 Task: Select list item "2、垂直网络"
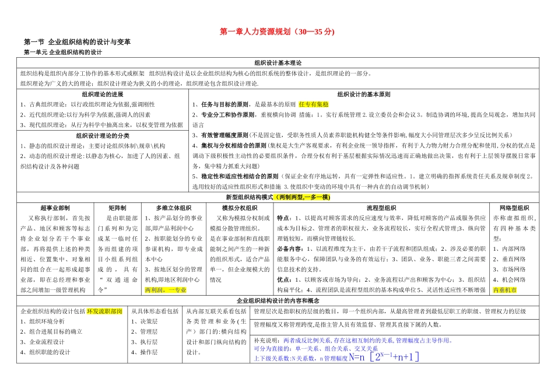click(x=509, y=259)
